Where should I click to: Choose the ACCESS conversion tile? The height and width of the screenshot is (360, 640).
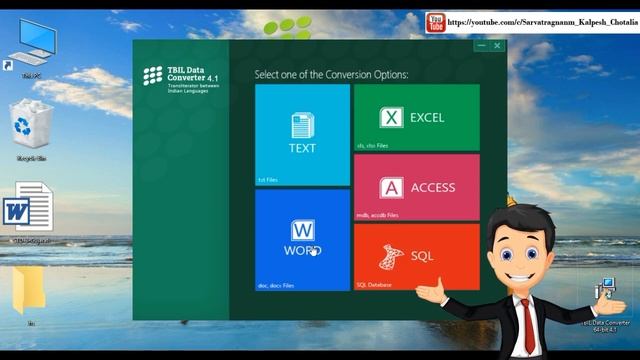(417, 187)
